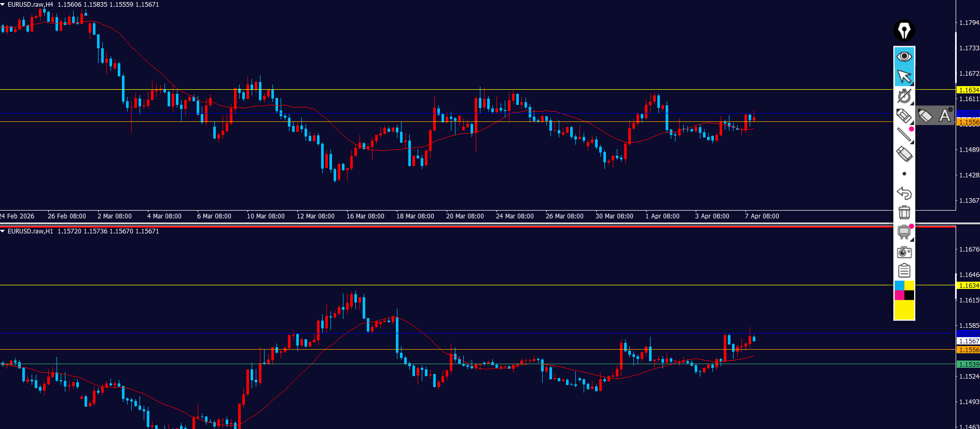Open the easel canvas tool

point(904,232)
